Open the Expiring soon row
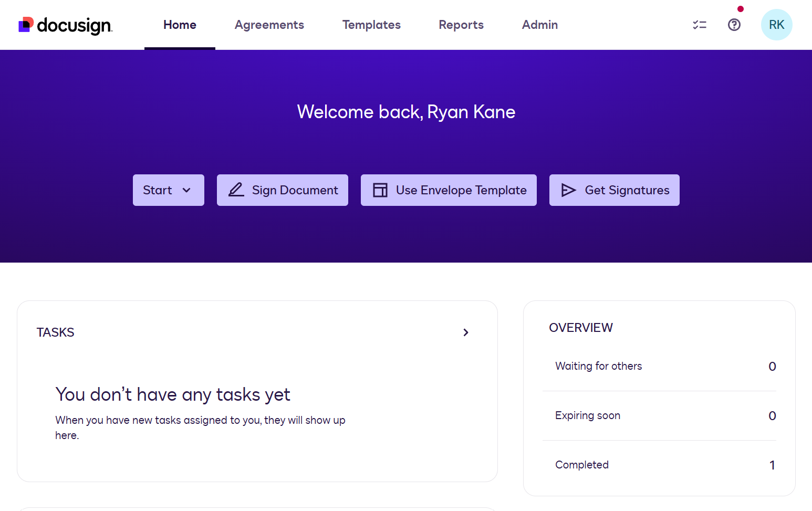Viewport: 812px width, 511px height. (x=659, y=416)
